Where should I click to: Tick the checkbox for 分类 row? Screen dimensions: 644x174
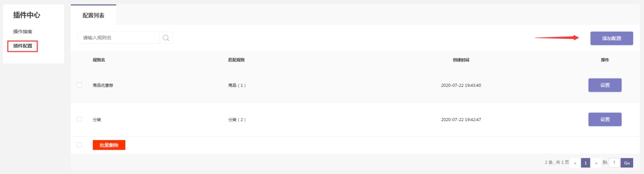[x=79, y=119]
